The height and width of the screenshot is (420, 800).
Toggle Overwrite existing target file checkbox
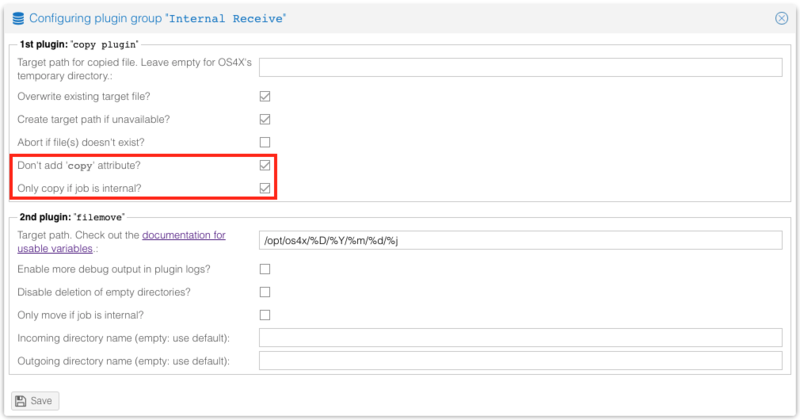[x=265, y=96]
